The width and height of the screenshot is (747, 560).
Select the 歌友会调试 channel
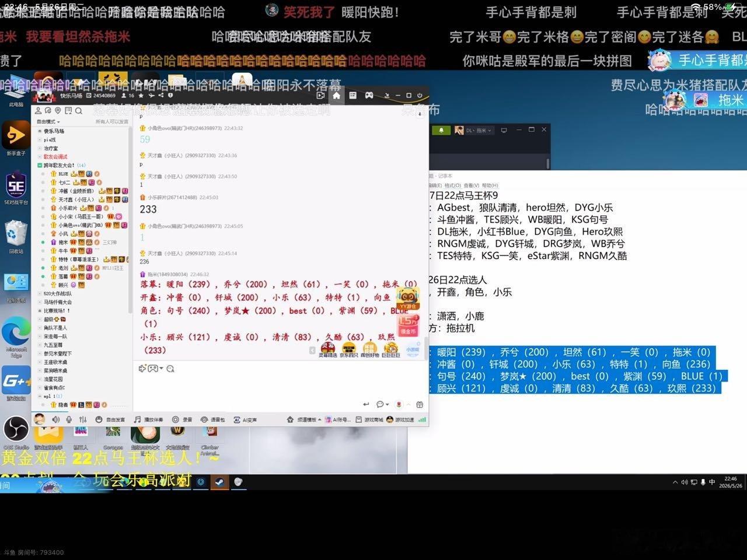[55, 156]
